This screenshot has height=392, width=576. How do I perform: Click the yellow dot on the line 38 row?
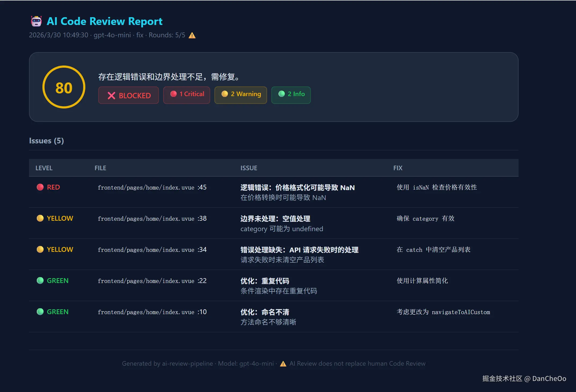(x=40, y=218)
